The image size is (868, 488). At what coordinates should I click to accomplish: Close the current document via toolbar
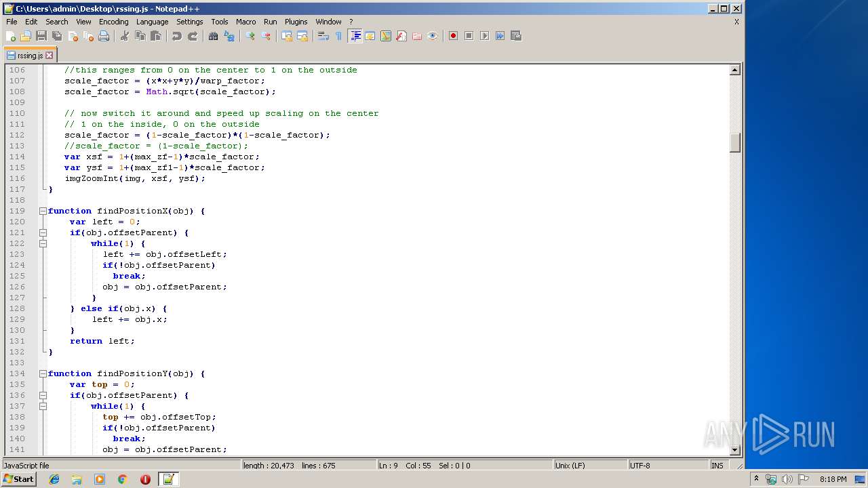(x=73, y=36)
